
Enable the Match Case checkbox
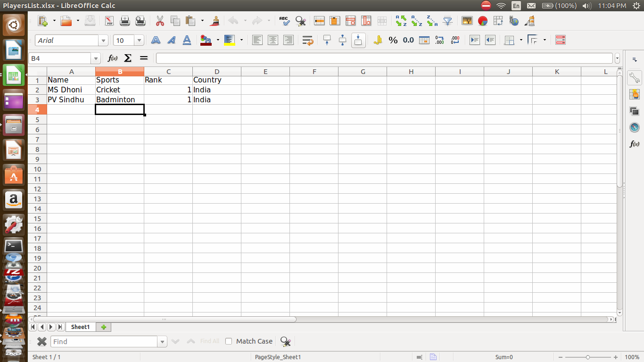tap(229, 341)
